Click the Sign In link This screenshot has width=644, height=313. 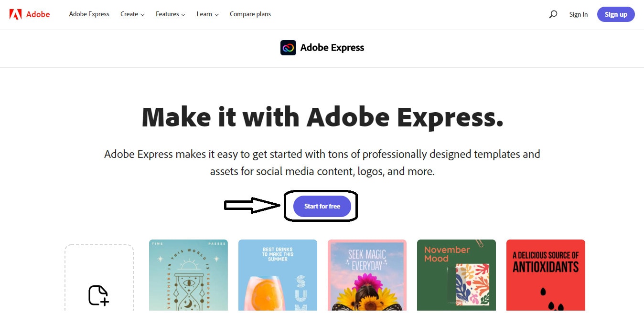[x=579, y=14]
